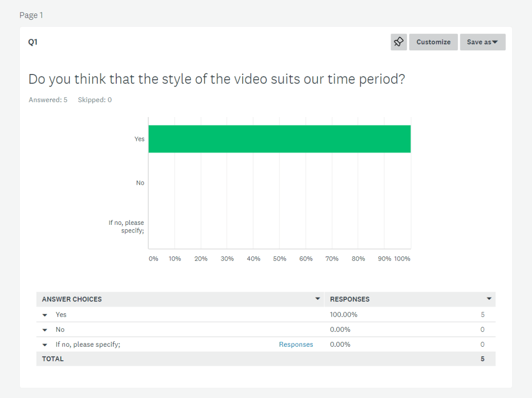Click the 'Skipped: 0' count text
This screenshot has width=532, height=398.
pos(94,100)
